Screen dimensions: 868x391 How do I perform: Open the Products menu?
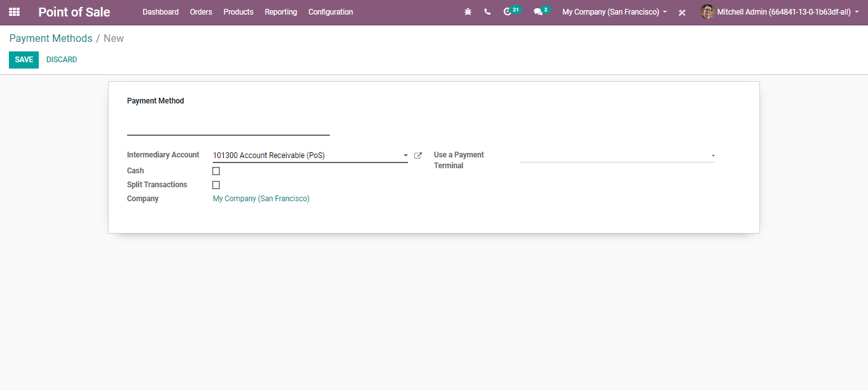pyautogui.click(x=238, y=12)
